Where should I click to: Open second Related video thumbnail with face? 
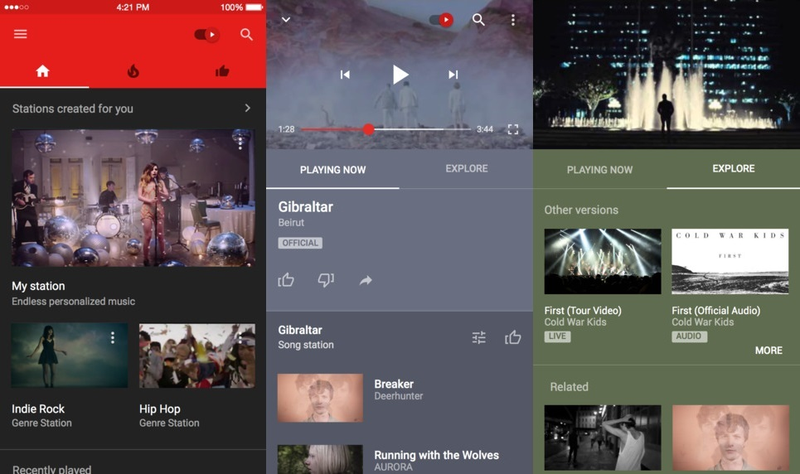click(730, 438)
